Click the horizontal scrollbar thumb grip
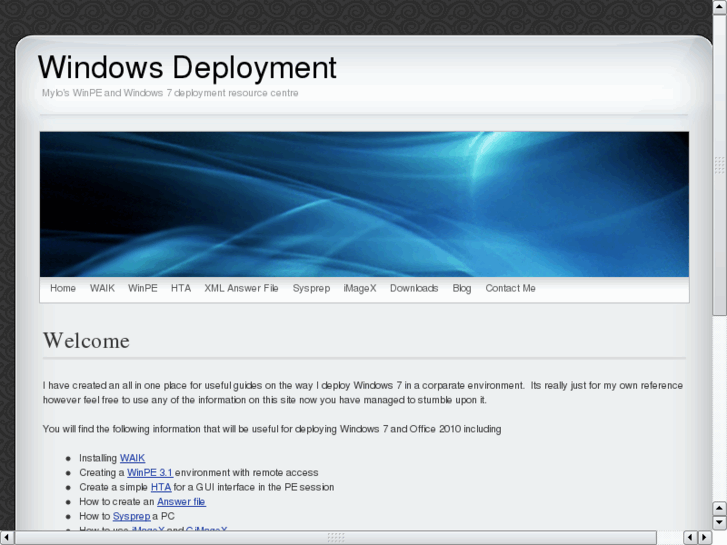This screenshot has width=727, height=545. 336,537
